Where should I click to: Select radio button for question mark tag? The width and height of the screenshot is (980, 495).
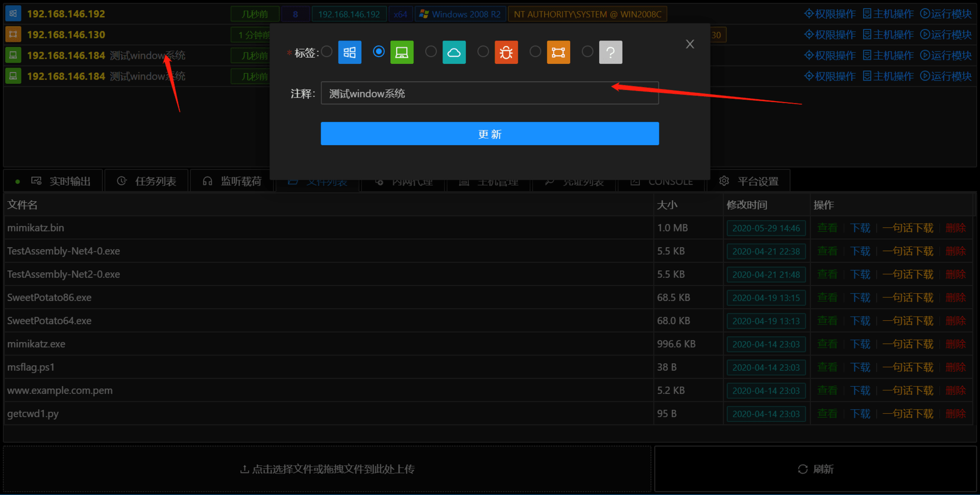point(587,51)
